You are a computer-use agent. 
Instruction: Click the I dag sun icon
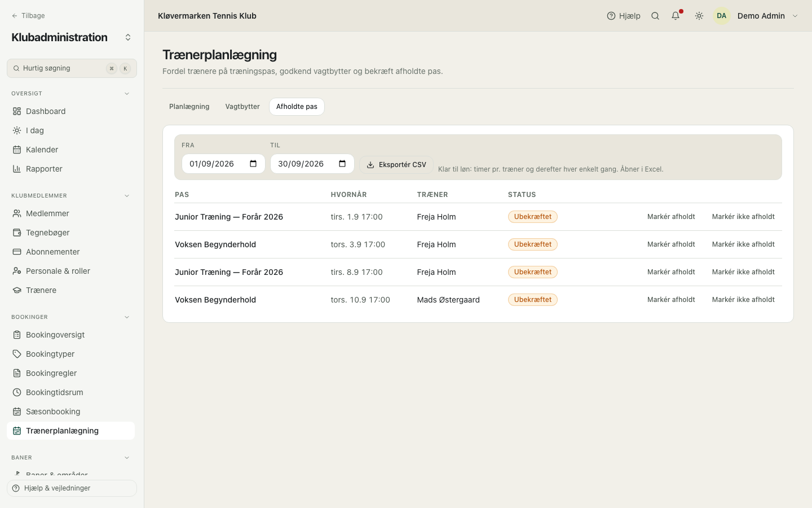tap(17, 130)
